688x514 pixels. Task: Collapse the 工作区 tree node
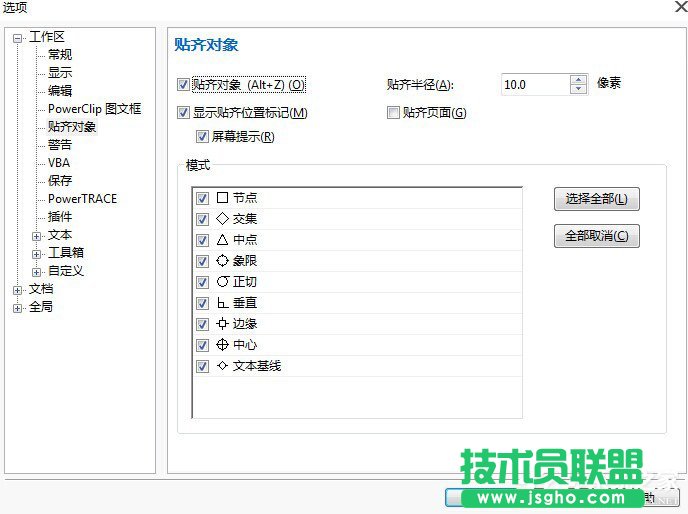tap(18, 38)
